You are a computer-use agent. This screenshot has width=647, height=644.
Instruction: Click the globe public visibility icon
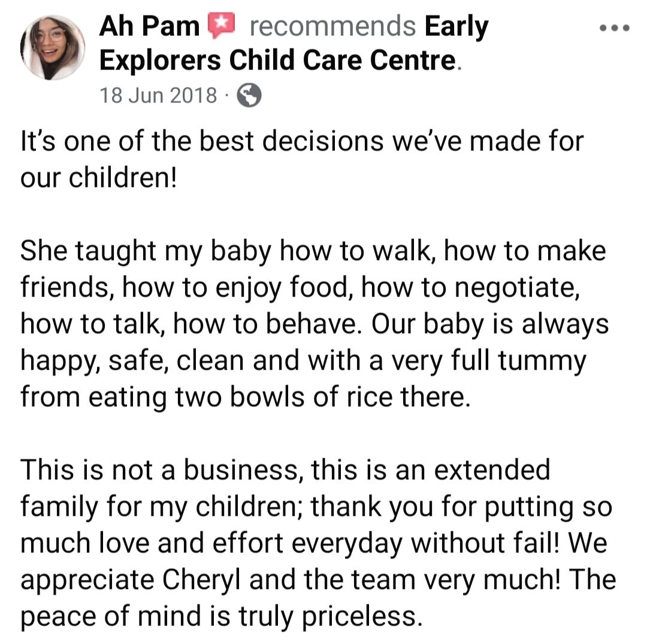[249, 95]
